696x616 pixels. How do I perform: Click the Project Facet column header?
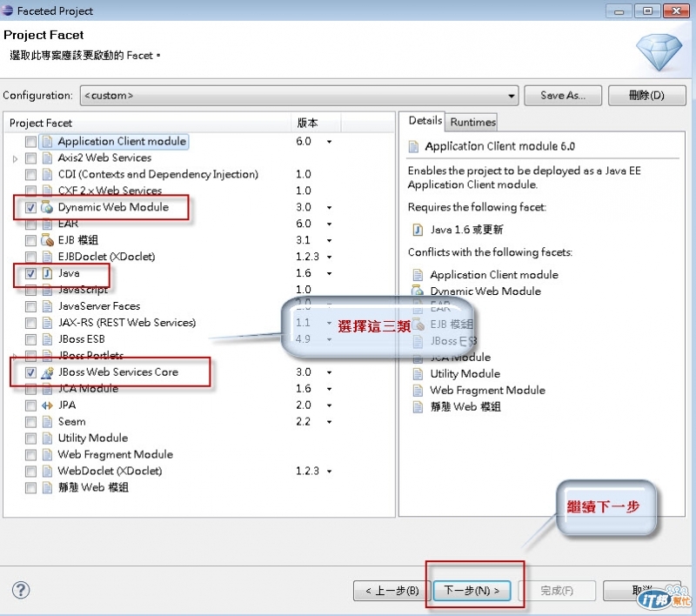pos(147,123)
